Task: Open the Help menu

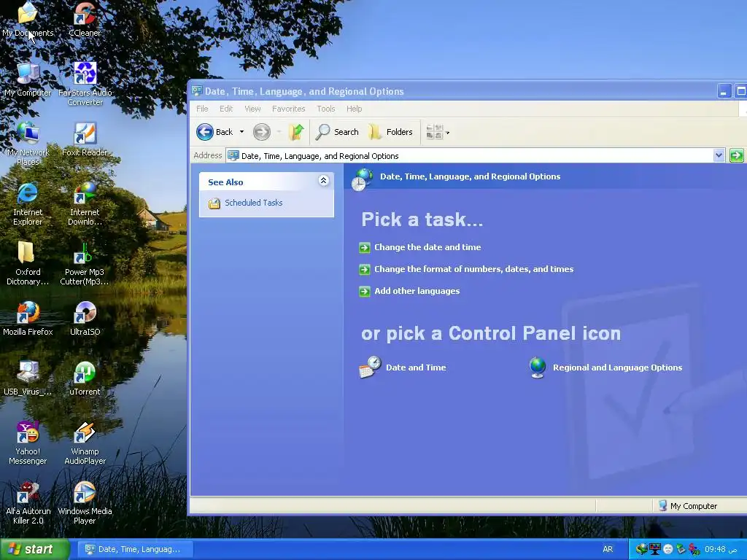Action: [x=354, y=109]
